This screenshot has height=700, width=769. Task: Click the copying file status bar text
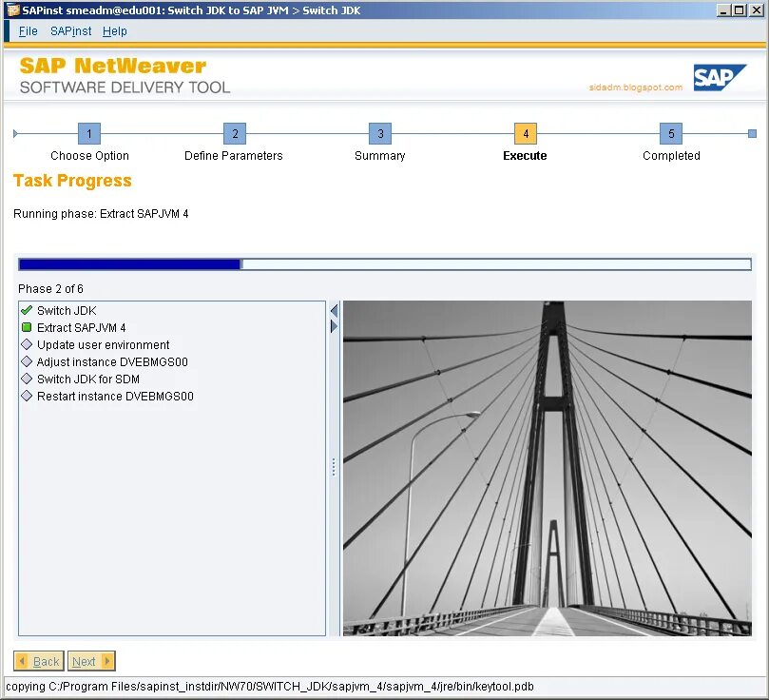270,687
